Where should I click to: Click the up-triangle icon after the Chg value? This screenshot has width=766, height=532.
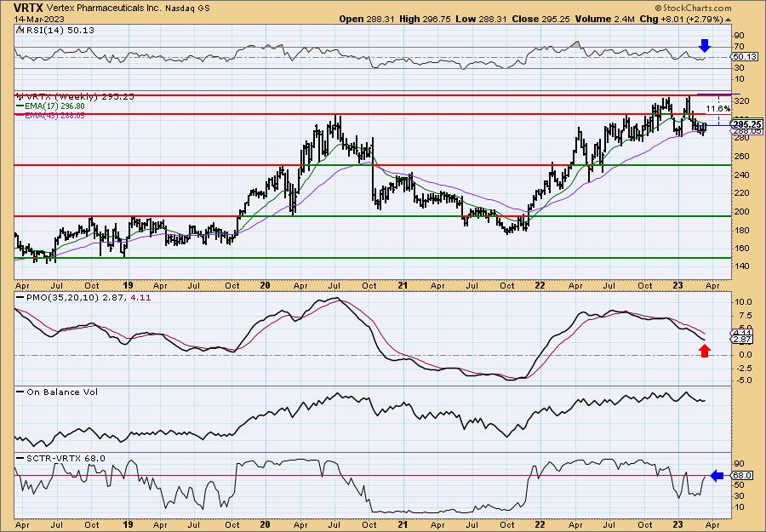pos(728,20)
